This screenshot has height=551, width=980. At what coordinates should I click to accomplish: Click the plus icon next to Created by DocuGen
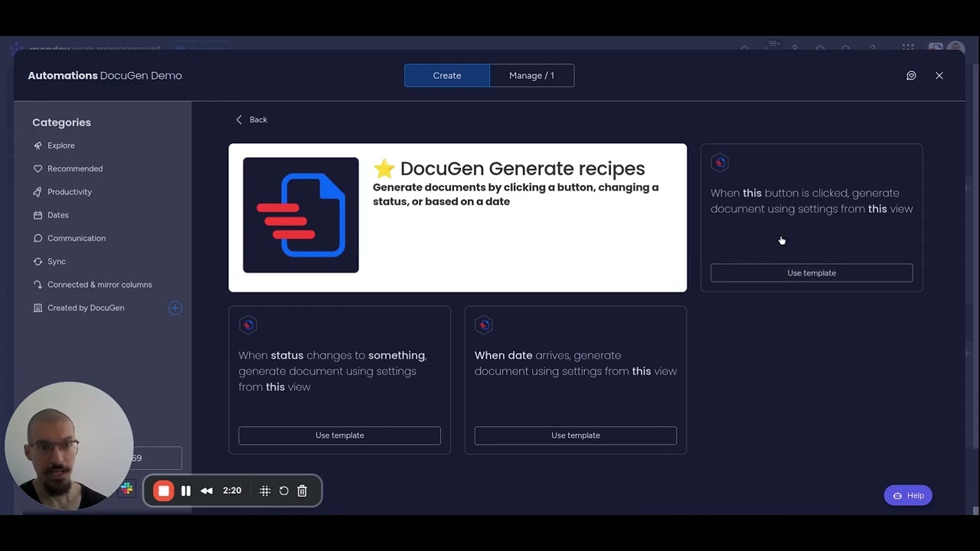tap(175, 308)
